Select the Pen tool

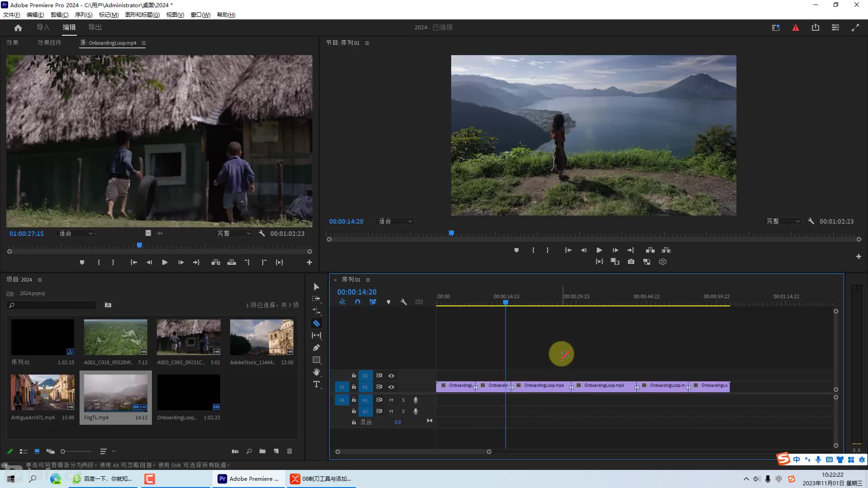coord(316,347)
